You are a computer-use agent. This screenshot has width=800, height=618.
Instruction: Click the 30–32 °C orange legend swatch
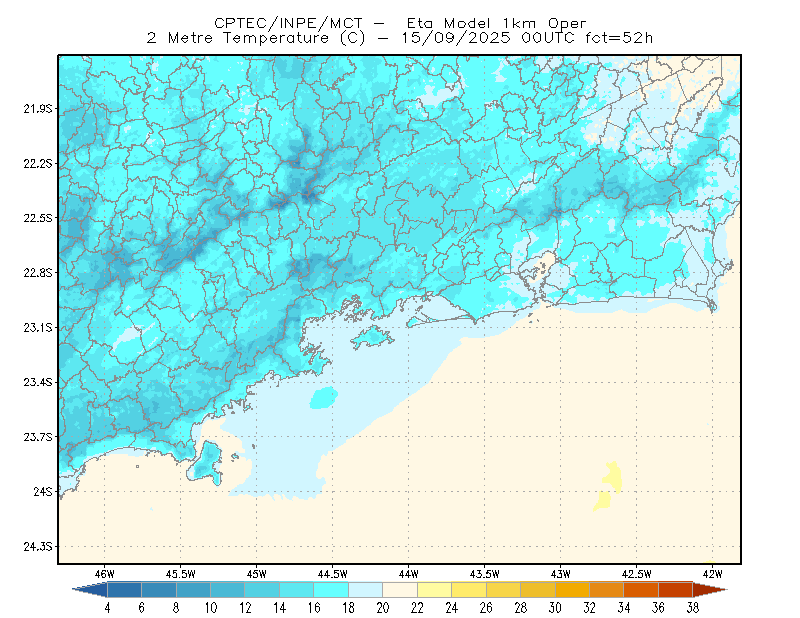point(572,589)
